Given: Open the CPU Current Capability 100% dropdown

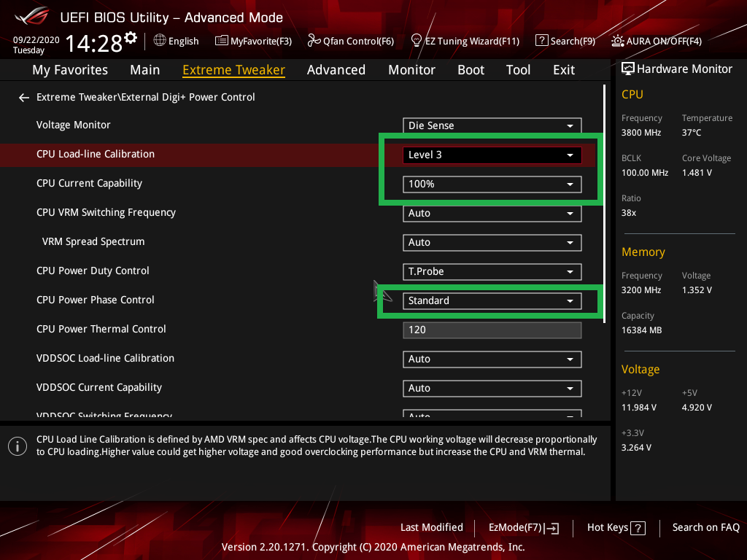Looking at the screenshot, I should (x=492, y=184).
